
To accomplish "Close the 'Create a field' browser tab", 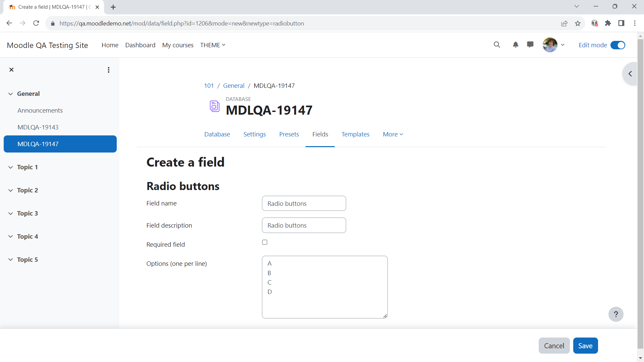I will coord(97,7).
